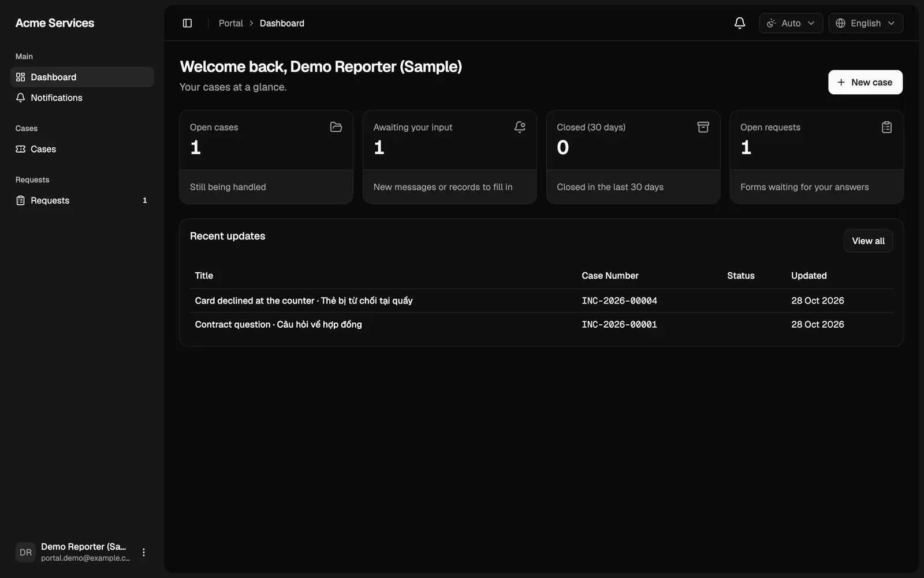Click the Demo Reporter account name
Screen dimensions: 924x578
pos(84,547)
